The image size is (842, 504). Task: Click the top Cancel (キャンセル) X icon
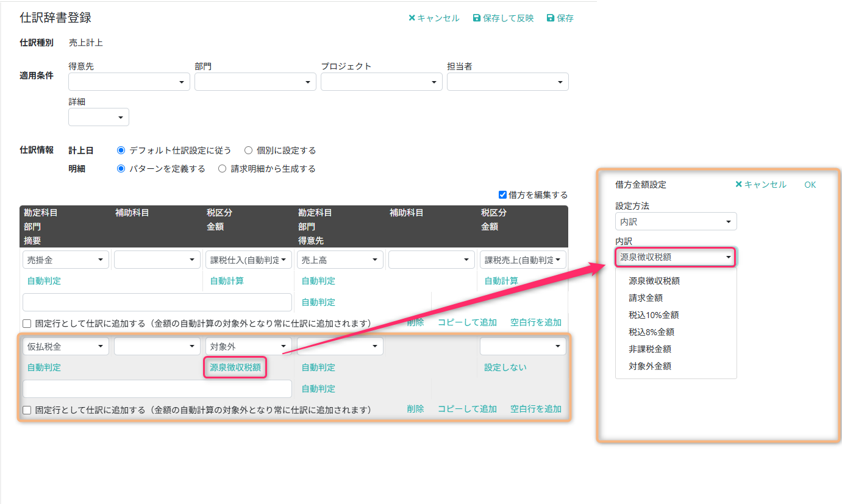pos(412,18)
